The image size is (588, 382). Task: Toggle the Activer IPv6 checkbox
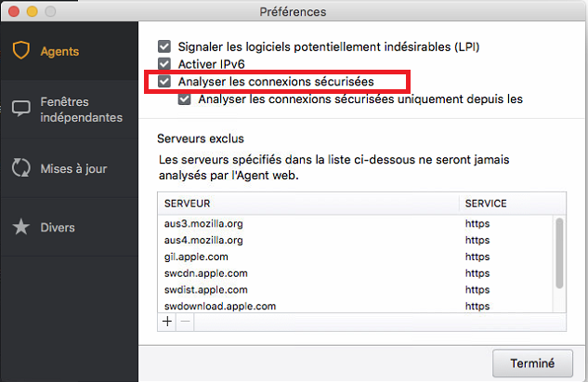click(164, 64)
